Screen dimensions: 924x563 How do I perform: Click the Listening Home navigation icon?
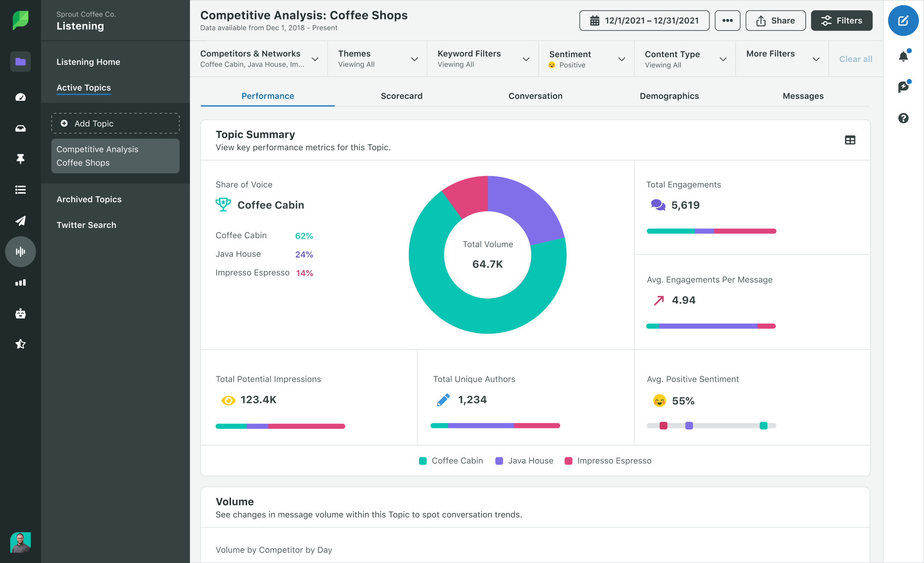pyautogui.click(x=20, y=61)
